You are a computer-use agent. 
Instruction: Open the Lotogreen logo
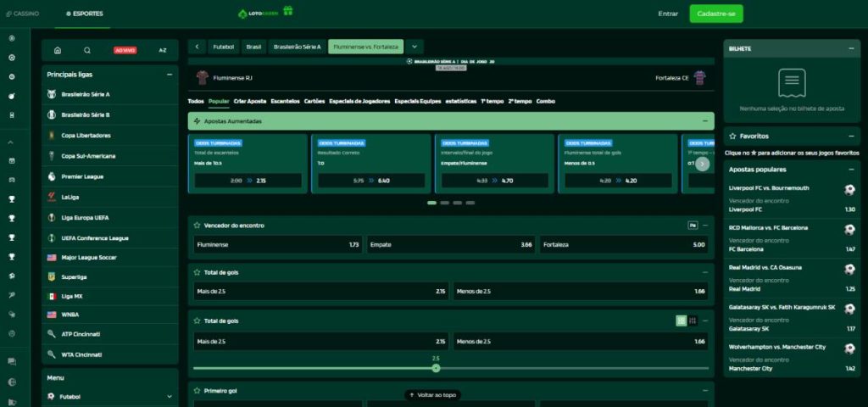258,14
